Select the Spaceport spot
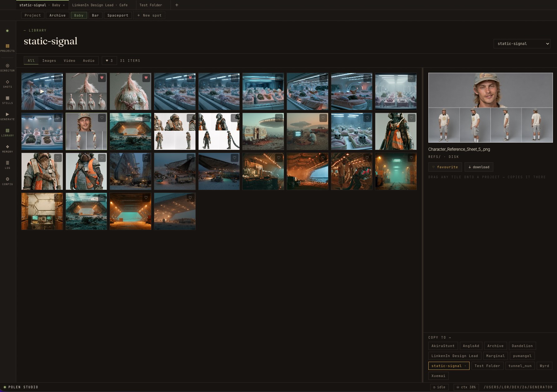 pyautogui.click(x=118, y=15)
